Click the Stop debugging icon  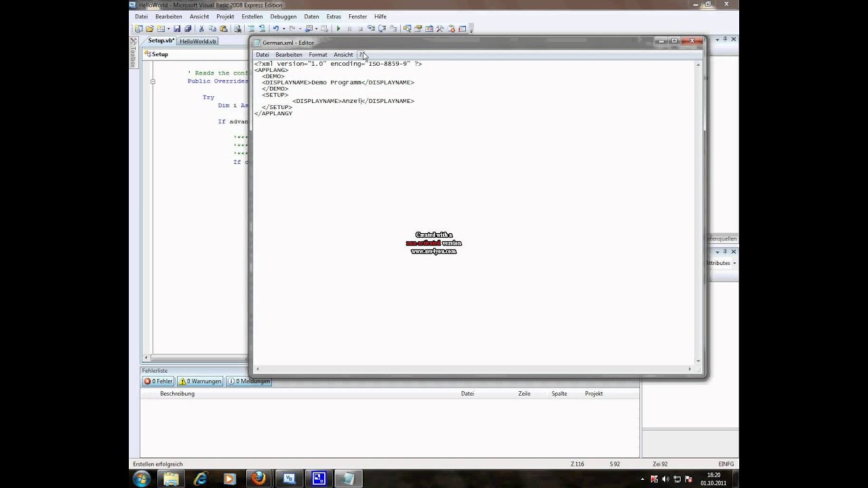point(360,28)
